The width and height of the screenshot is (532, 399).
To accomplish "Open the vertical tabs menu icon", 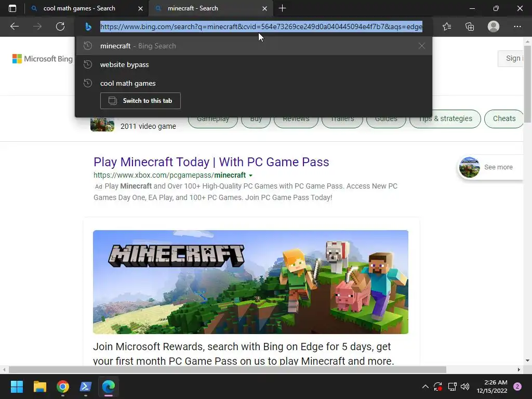I will point(12,8).
